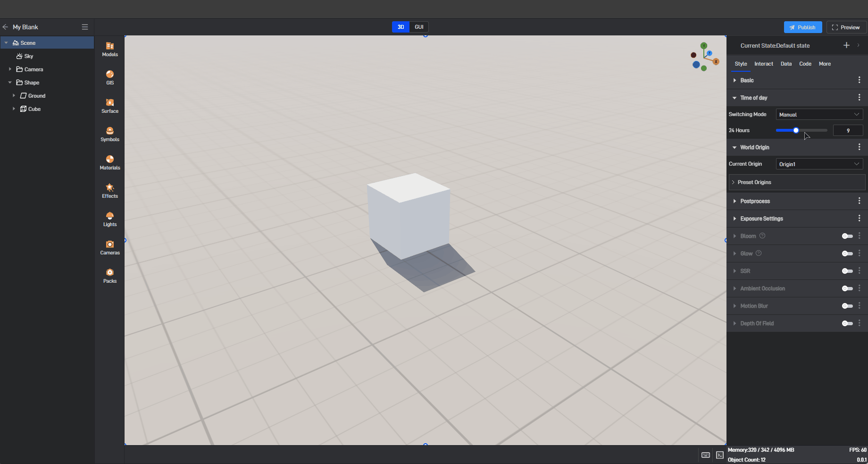Open the Symbols library

110,134
